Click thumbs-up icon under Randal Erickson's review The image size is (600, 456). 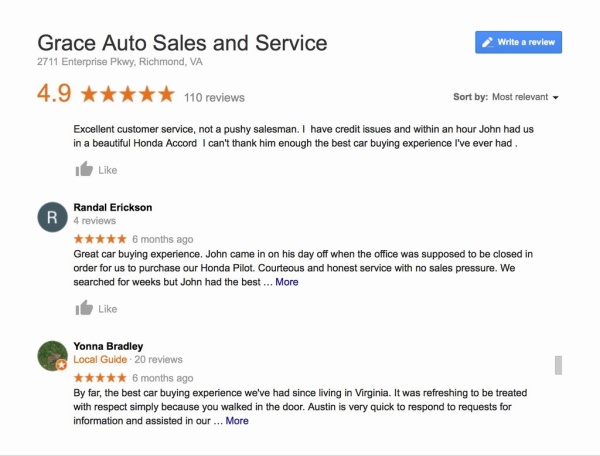point(84,308)
